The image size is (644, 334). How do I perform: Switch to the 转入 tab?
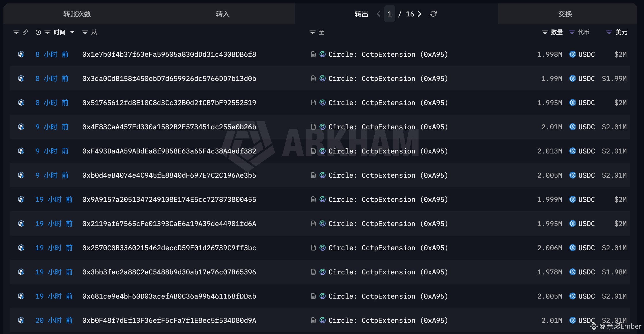(x=223, y=14)
